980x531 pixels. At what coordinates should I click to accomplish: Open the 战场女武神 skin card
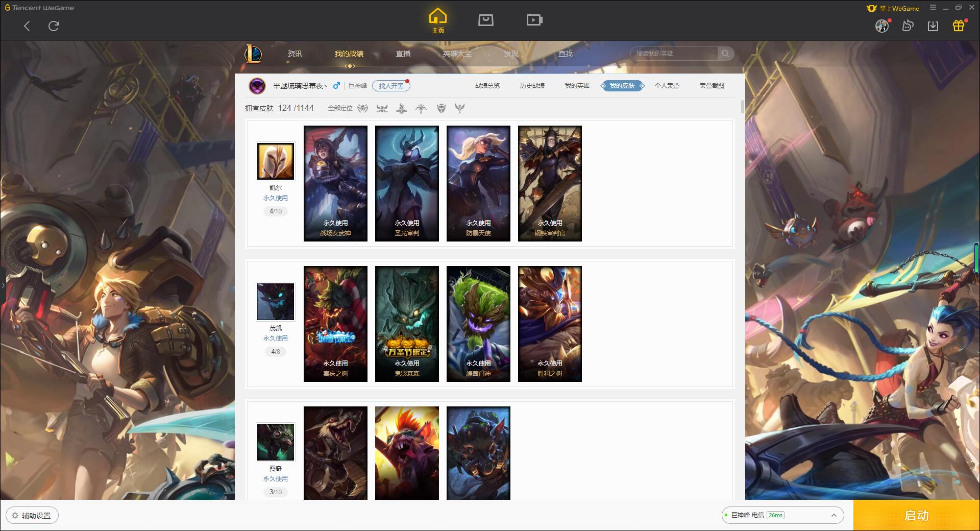click(335, 183)
